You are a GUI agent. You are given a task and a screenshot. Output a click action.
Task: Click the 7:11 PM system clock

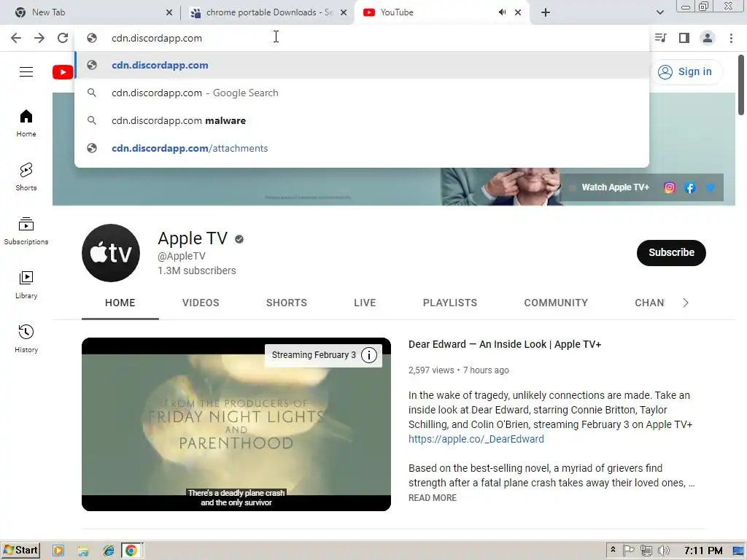point(703,551)
